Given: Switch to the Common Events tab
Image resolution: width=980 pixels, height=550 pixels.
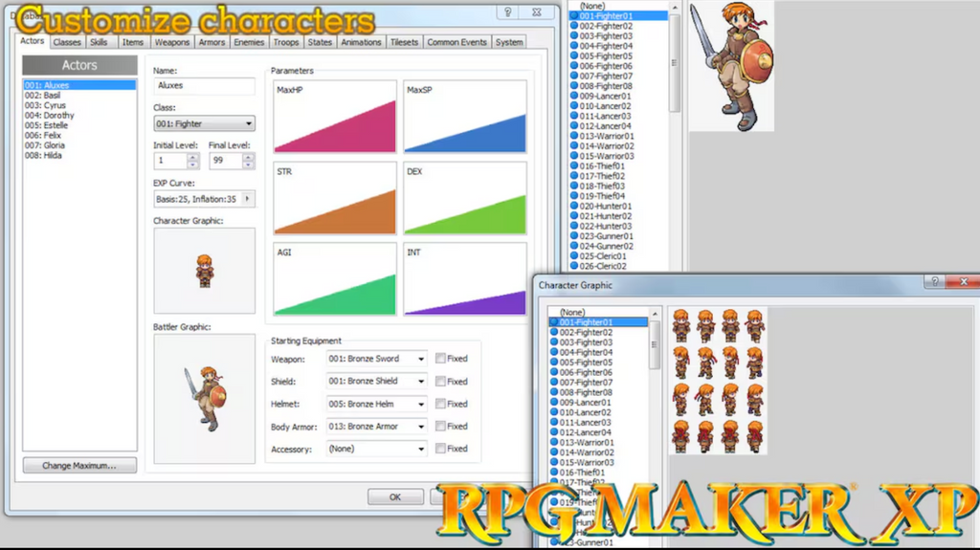Looking at the screenshot, I should [457, 42].
